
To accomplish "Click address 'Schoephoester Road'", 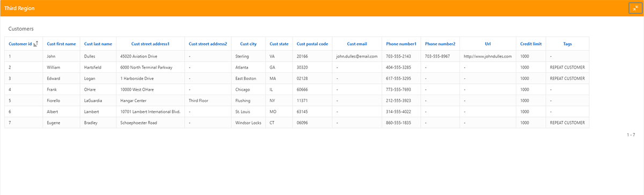I will coord(139,122).
